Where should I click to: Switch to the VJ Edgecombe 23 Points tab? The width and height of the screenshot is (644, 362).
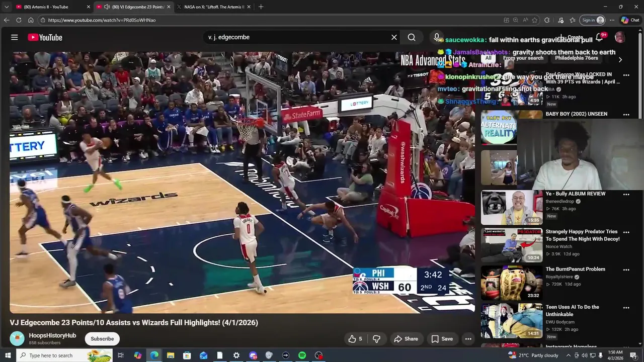[x=134, y=7]
